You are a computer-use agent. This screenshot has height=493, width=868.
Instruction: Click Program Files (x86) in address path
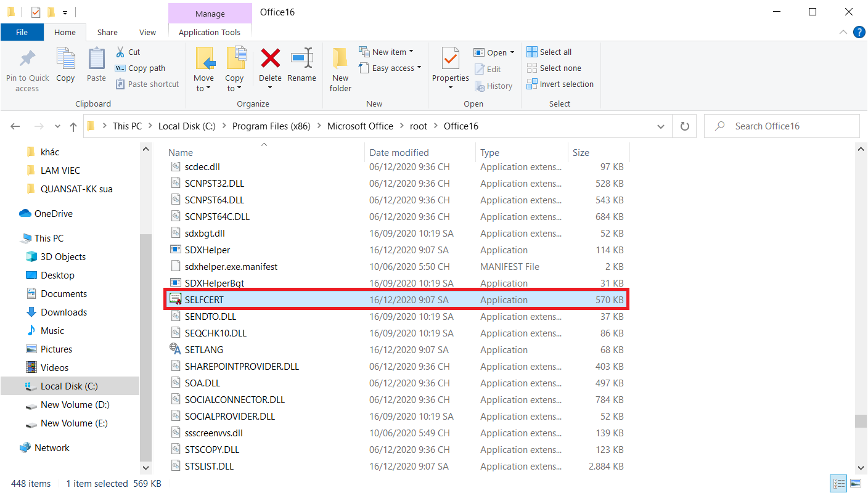[271, 126]
